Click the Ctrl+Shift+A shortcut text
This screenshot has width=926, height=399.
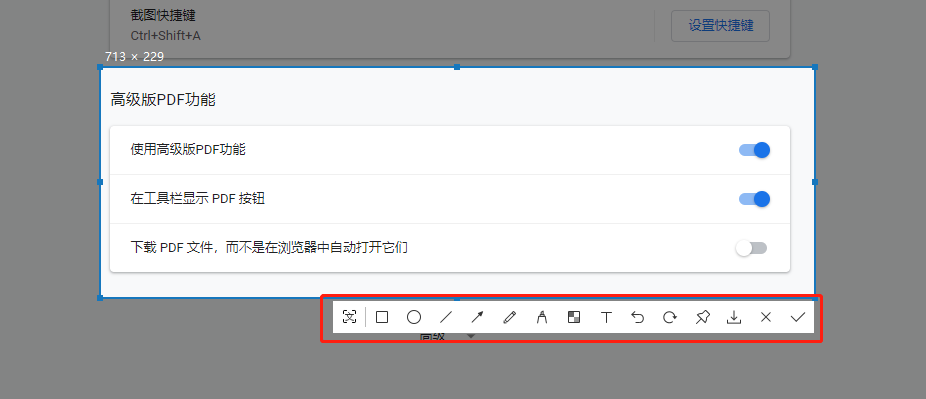pyautogui.click(x=166, y=36)
